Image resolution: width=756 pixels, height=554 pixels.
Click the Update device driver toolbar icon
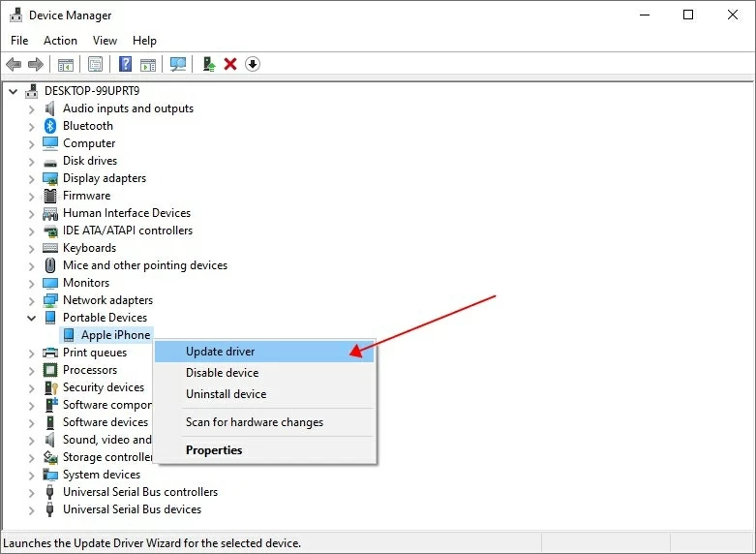[208, 64]
